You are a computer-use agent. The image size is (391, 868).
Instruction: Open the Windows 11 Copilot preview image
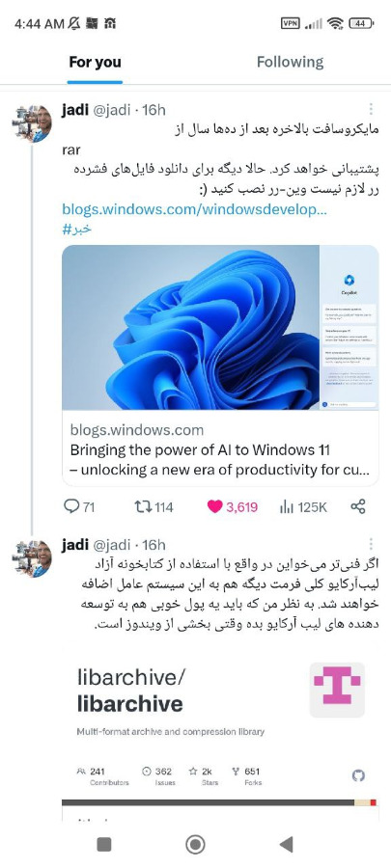220,328
